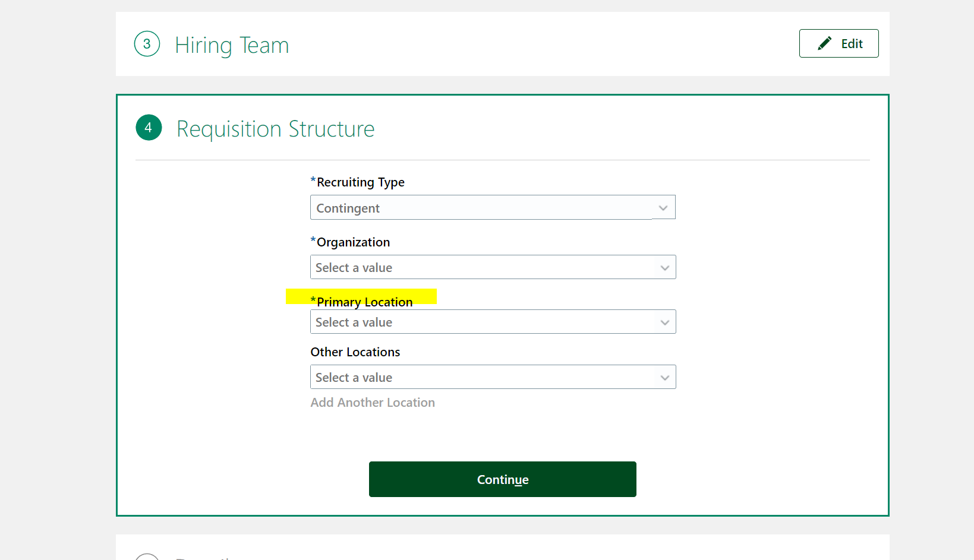Screen dimensions: 974x560
Task: Click the Primary Location dropdown chevron
Action: coord(665,322)
